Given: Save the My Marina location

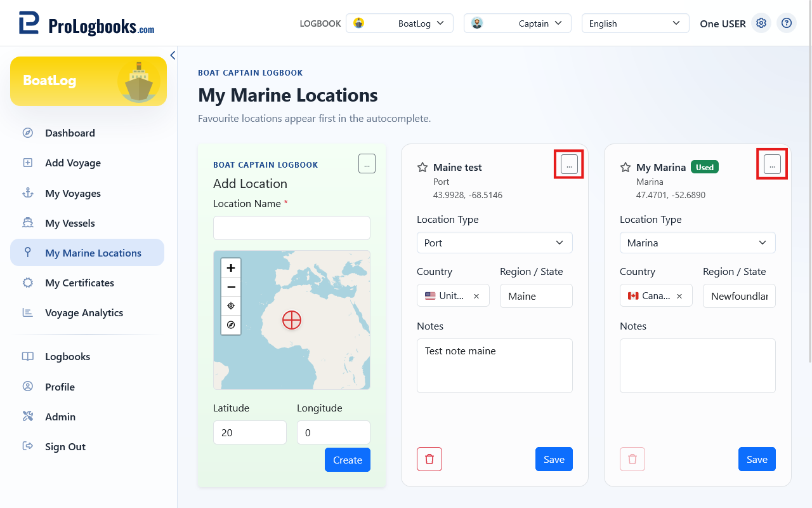Looking at the screenshot, I should [757, 459].
